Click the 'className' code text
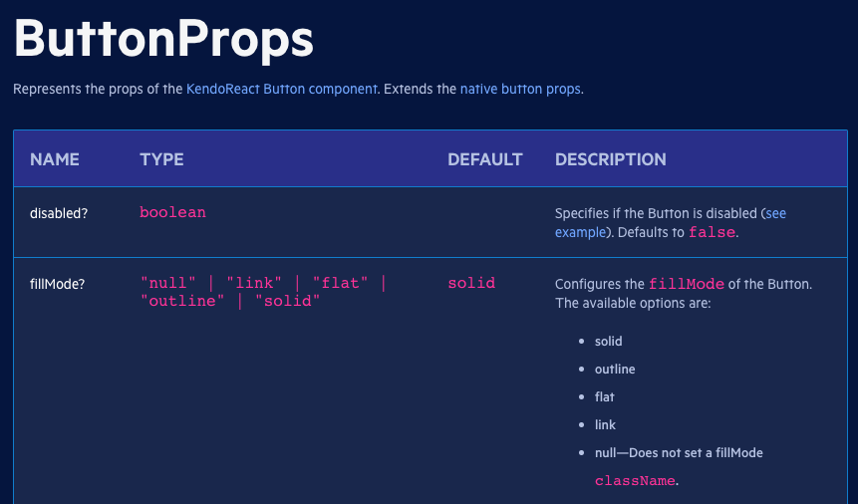 click(635, 480)
